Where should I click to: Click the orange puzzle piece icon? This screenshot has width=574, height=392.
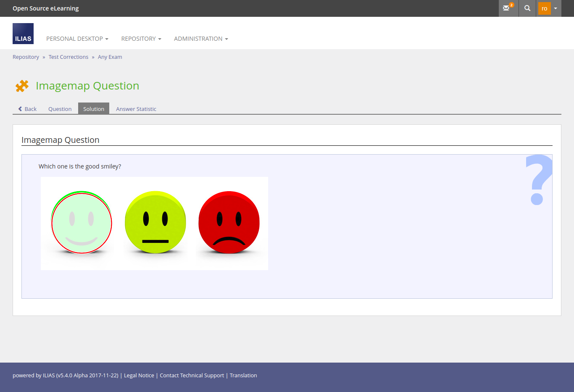22,86
